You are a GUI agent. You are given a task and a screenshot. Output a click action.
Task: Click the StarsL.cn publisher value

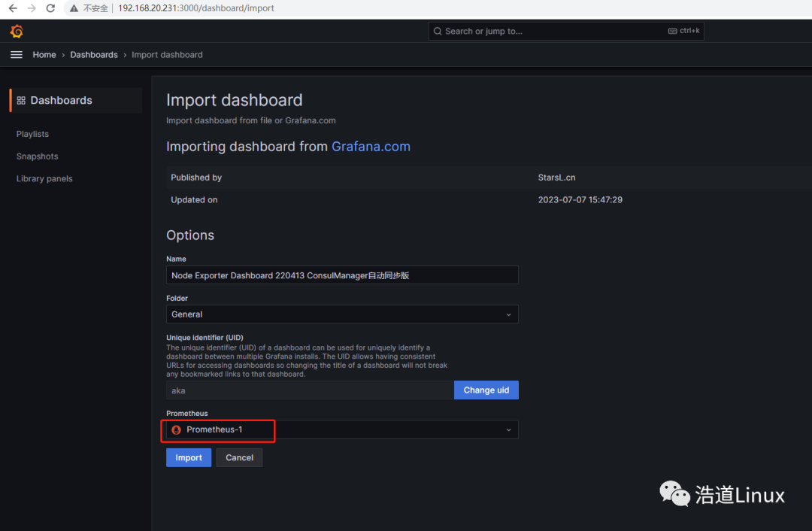[556, 178]
